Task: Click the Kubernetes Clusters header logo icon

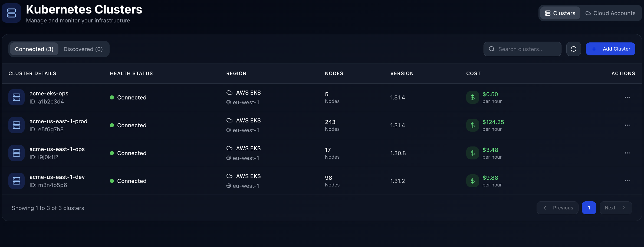Action: (11, 13)
